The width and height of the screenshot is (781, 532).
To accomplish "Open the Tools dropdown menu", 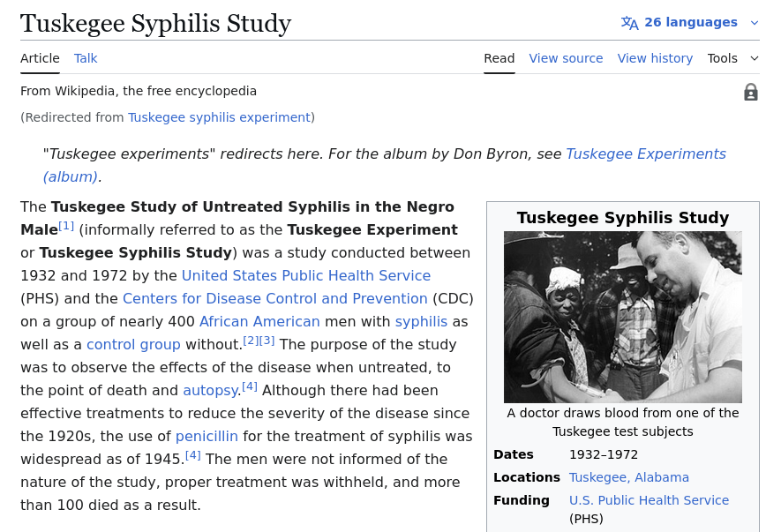I will pos(733,58).
